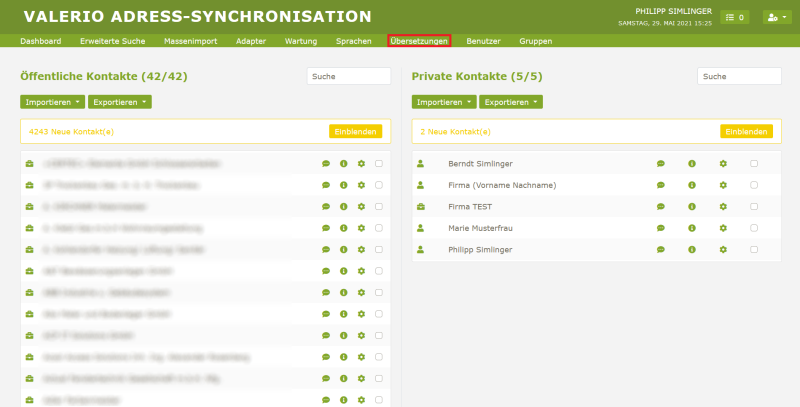
Task: Select the Berndt Simlinger checkbox
Action: (754, 164)
